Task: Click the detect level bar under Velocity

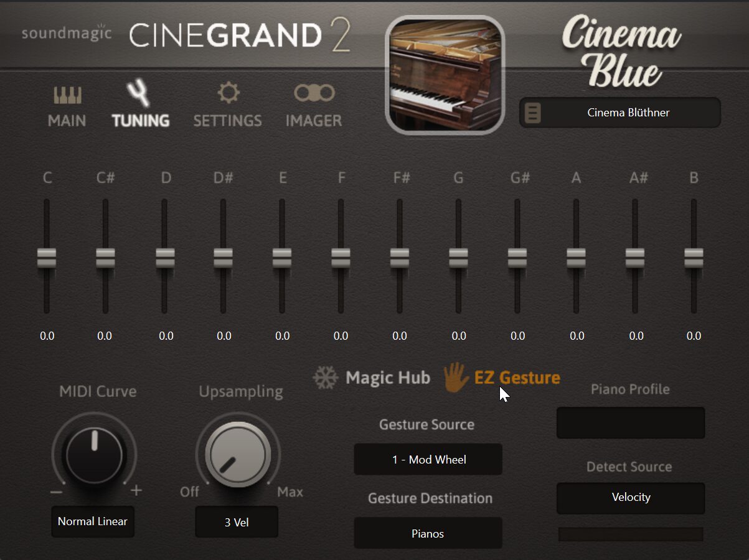Action: (x=631, y=534)
